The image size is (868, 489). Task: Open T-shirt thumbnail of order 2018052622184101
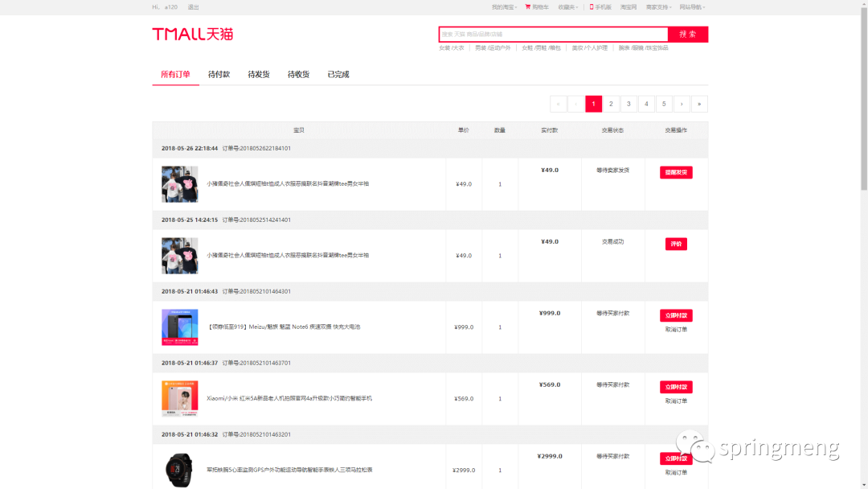(180, 184)
